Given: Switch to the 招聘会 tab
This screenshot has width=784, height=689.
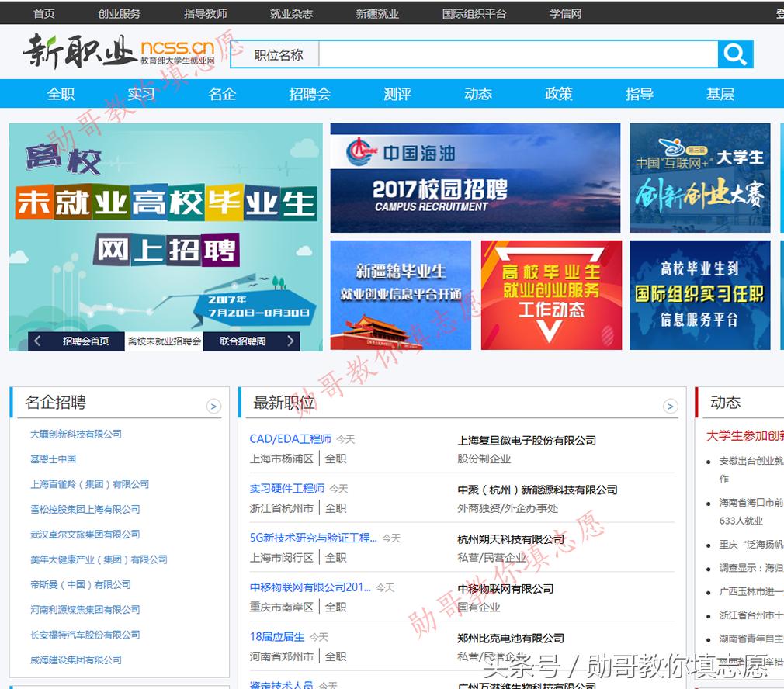Looking at the screenshot, I should [309, 93].
